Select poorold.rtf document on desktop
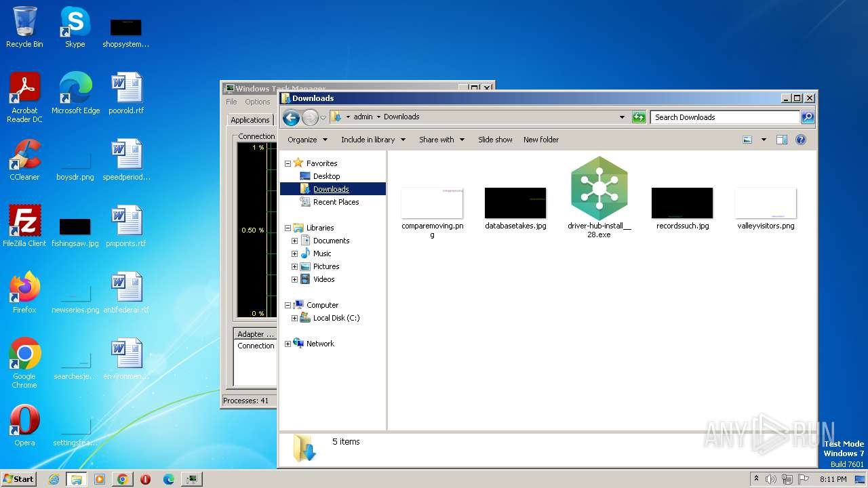 click(126, 94)
